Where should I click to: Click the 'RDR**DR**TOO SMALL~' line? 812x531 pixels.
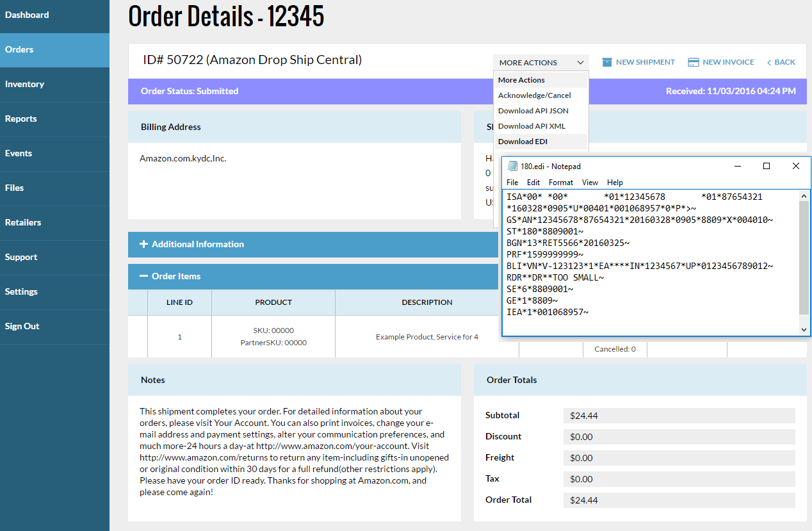click(555, 277)
